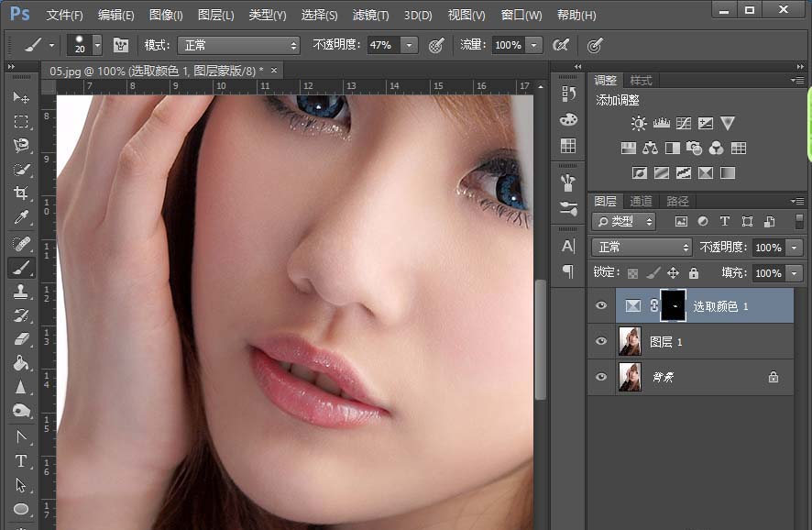The image size is (812, 530).
Task: Open the brush 不透明度 47% slider arrow
Action: [x=409, y=45]
